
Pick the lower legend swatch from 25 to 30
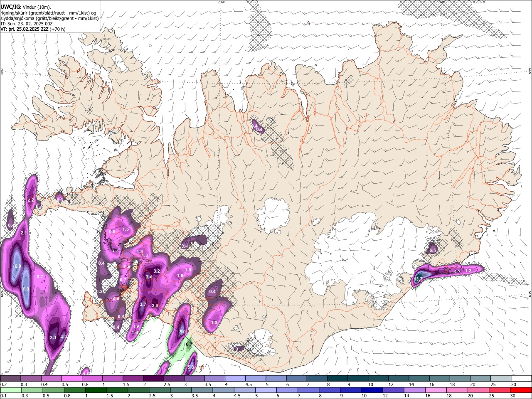500,390
